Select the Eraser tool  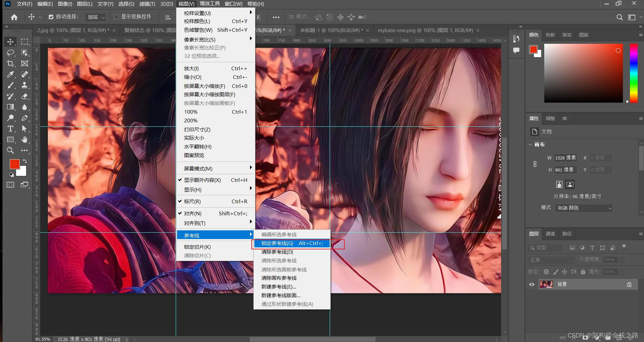click(x=24, y=96)
